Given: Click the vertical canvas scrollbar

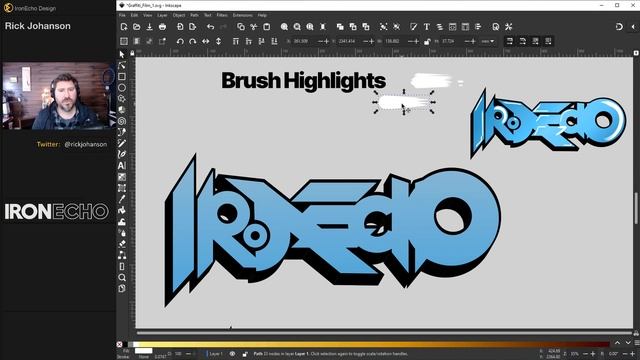Looking at the screenshot, I should point(636,208).
